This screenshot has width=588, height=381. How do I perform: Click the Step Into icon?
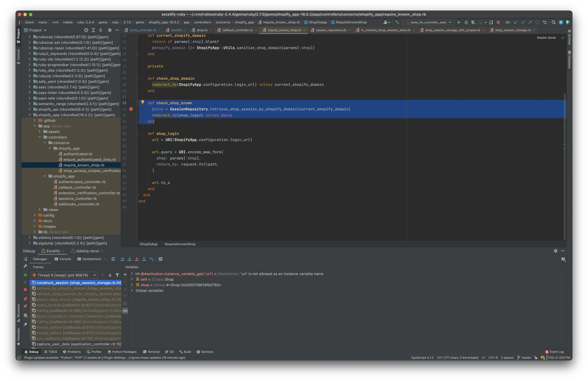pos(129,259)
